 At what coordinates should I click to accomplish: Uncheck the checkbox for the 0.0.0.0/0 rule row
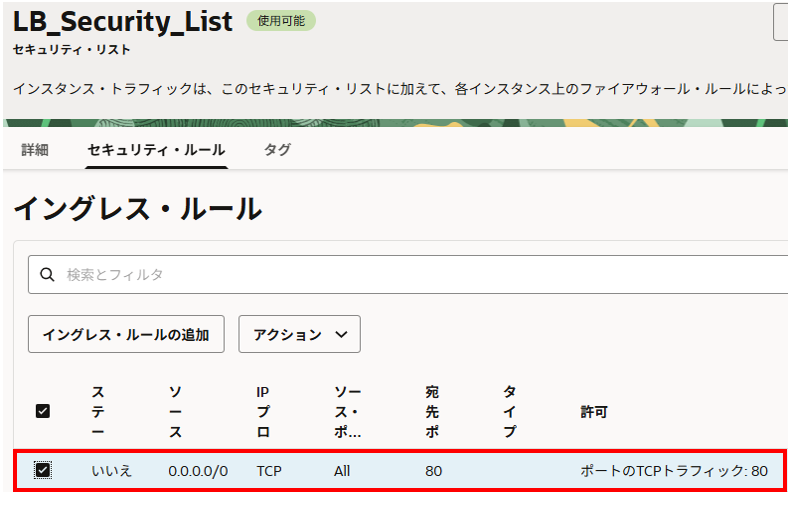(43, 470)
